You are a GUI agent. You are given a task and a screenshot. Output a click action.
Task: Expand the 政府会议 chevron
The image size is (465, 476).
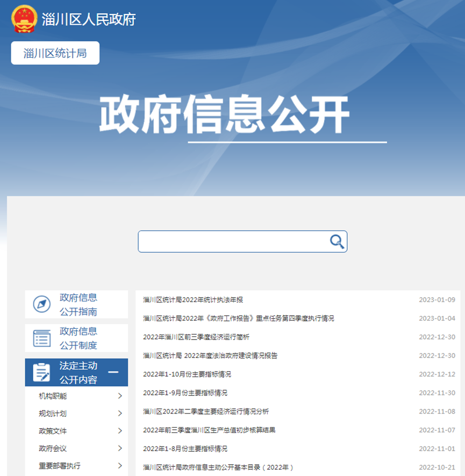pyautogui.click(x=120, y=449)
